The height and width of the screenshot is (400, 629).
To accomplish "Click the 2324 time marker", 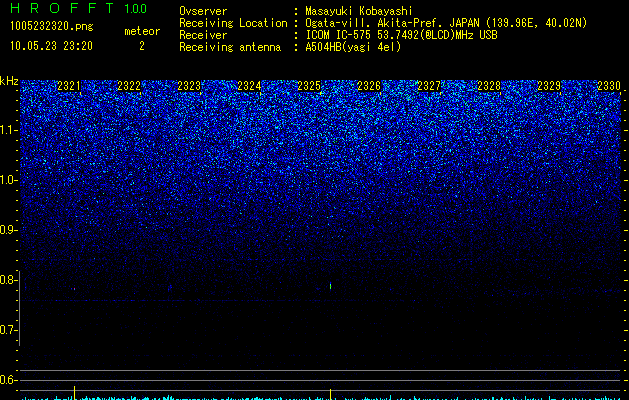I will coord(249,86).
